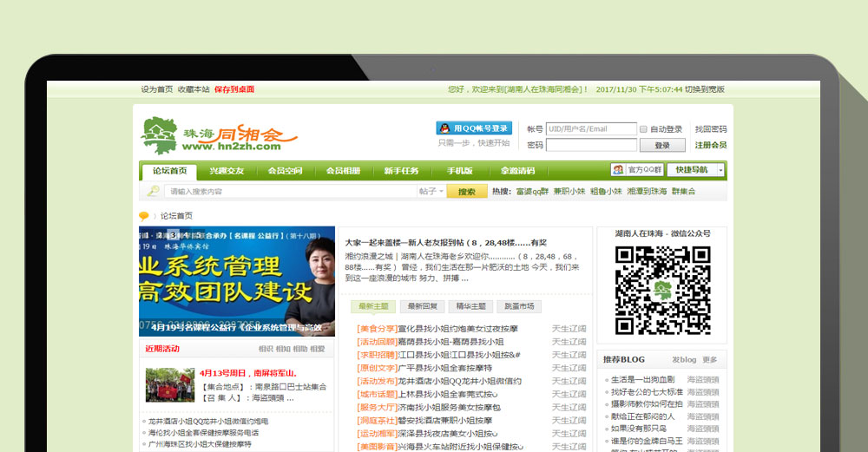Click 更多 in 推荐BLOG panel
Image resolution: width=868 pixels, height=452 pixels.
point(710,360)
